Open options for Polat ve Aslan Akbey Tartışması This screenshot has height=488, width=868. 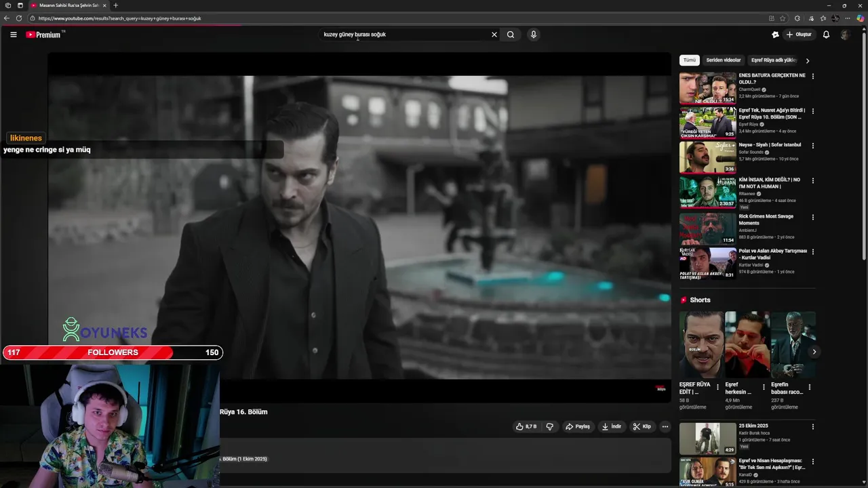[813, 252]
